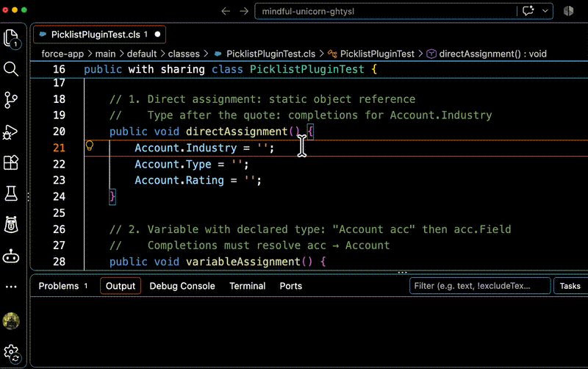
Task: Click the closing brace on line 24
Action: point(112,196)
